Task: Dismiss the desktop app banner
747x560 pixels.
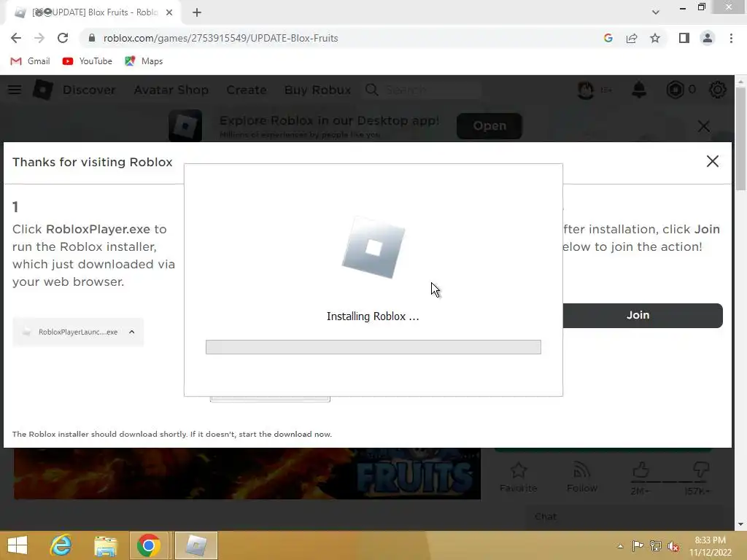Action: coord(704,126)
